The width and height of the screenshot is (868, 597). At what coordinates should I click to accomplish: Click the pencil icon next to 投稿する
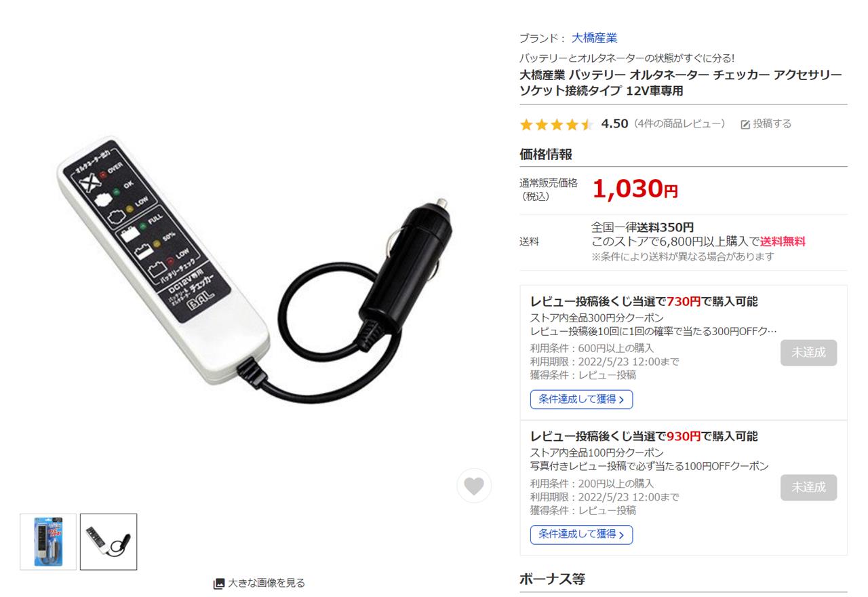point(745,124)
